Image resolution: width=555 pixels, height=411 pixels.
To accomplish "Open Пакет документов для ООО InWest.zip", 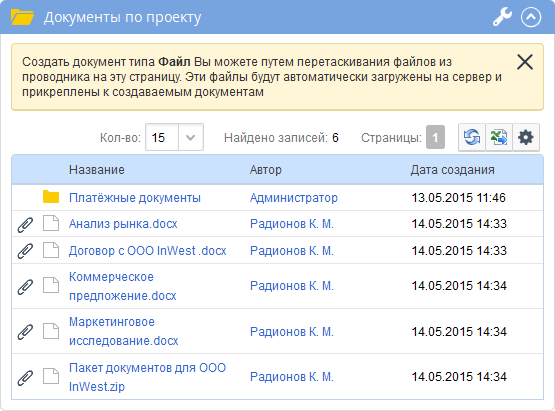I will pyautogui.click(x=147, y=377).
